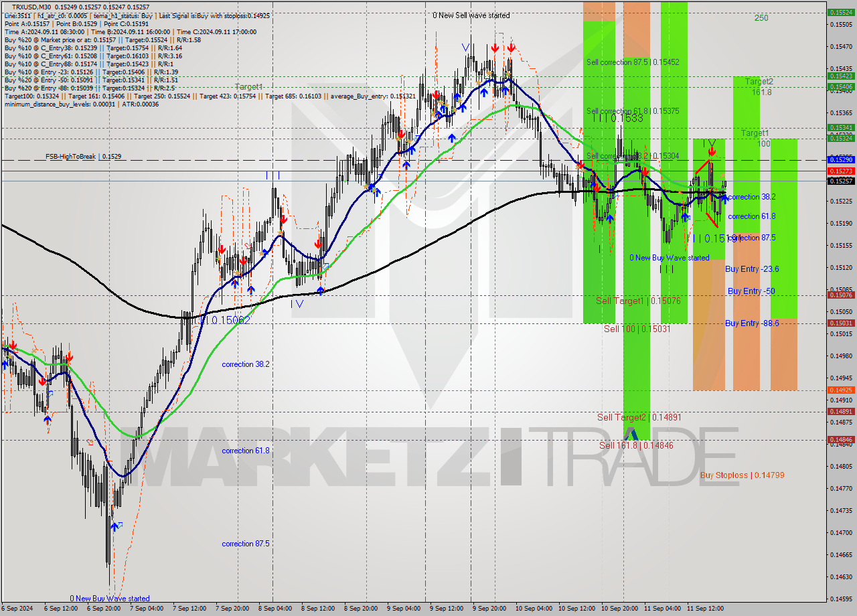Click the blue up arrow at chart low
The height and width of the screenshot is (616, 857).
tap(114, 527)
